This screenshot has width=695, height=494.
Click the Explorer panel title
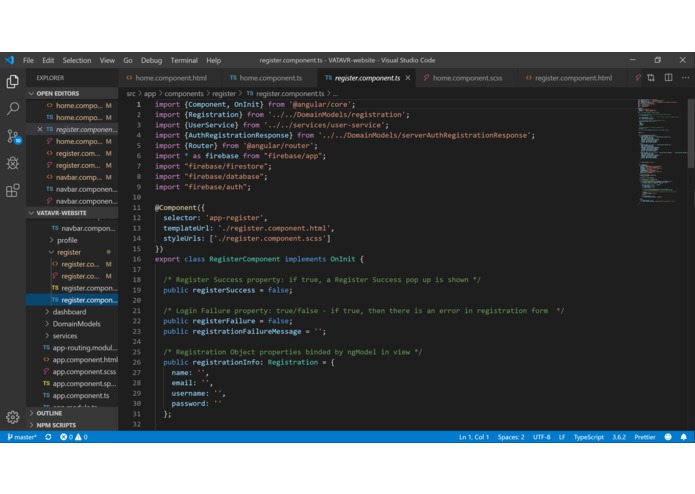pyautogui.click(x=50, y=78)
